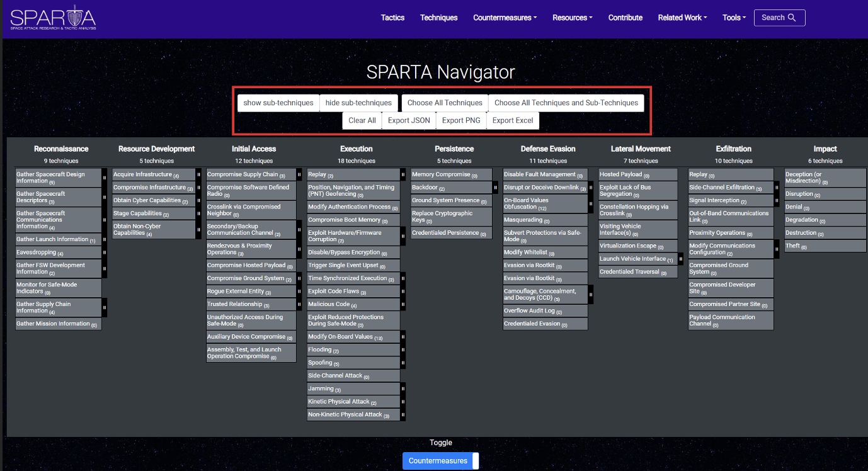Select Obtain Cyber Capabilities technique
The image size is (868, 471).
[x=154, y=200]
